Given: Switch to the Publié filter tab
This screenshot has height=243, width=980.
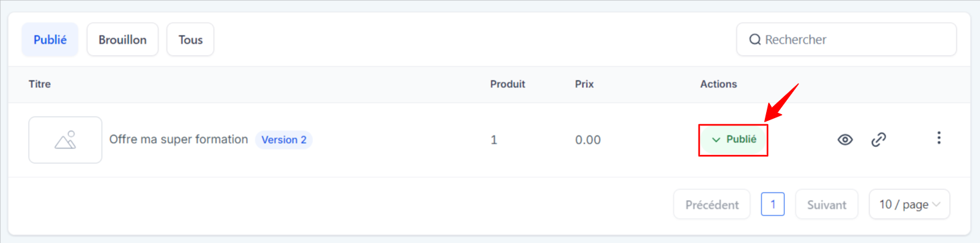Looking at the screenshot, I should (x=50, y=40).
